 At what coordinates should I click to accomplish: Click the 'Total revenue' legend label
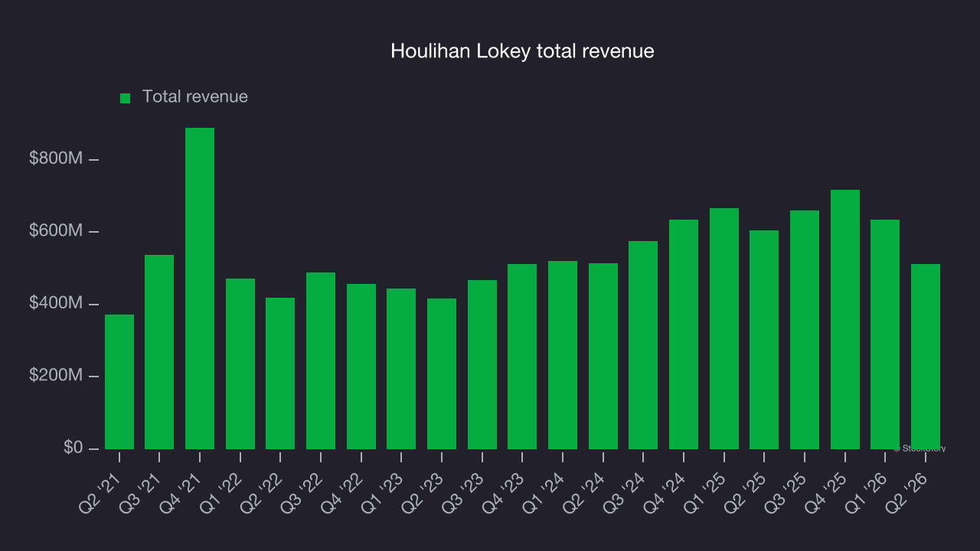tap(195, 97)
